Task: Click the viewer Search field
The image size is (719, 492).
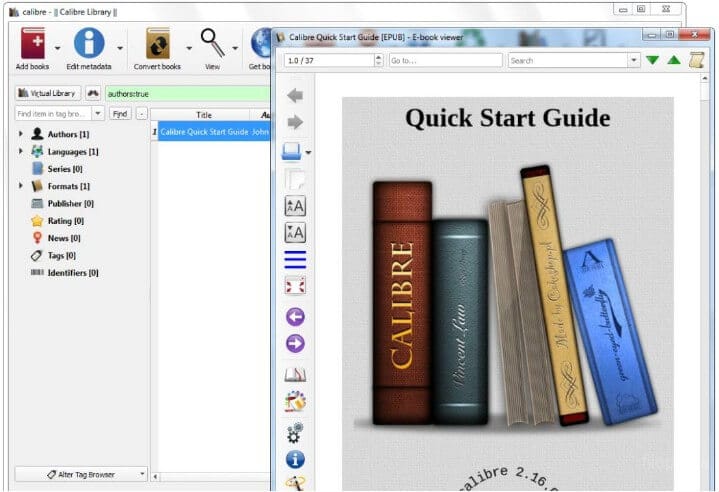Action: click(x=568, y=61)
